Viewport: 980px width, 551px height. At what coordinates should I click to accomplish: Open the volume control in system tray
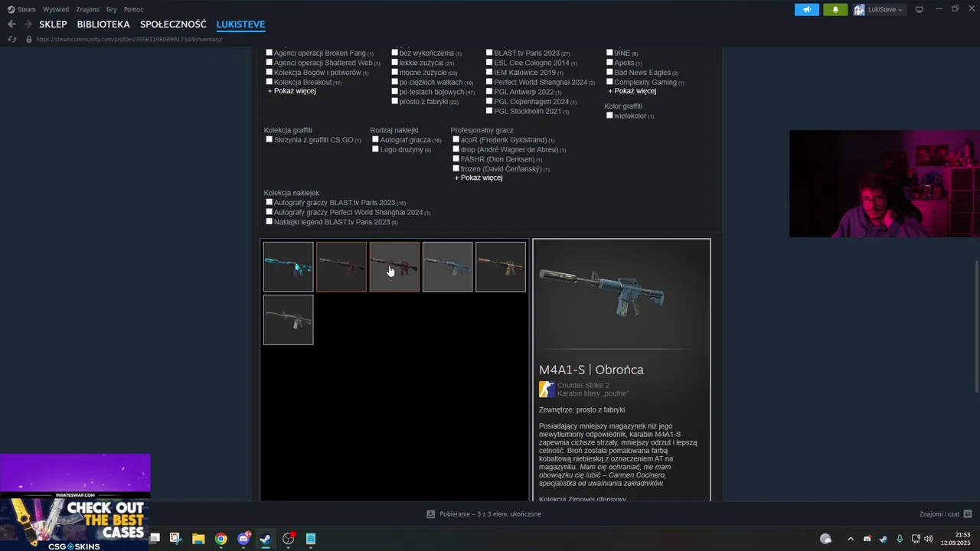pyautogui.click(x=929, y=539)
